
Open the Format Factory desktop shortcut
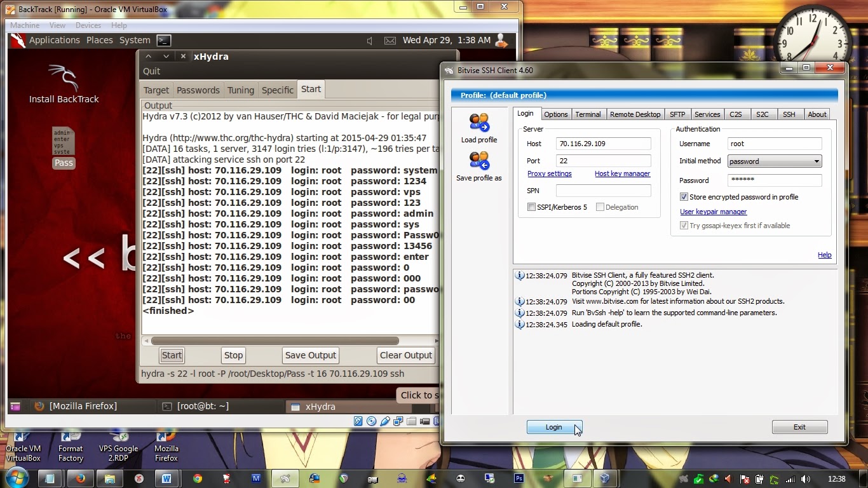71,447
